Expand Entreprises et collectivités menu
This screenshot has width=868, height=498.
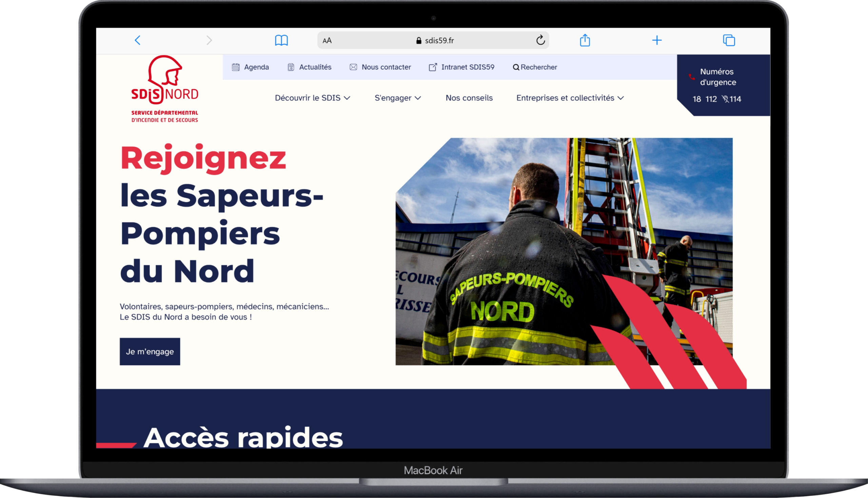570,98
